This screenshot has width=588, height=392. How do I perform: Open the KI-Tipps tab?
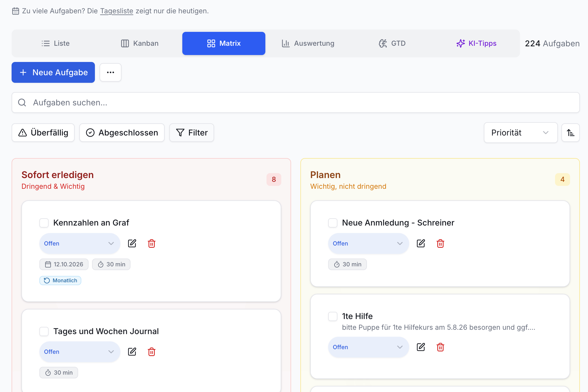[476, 43]
